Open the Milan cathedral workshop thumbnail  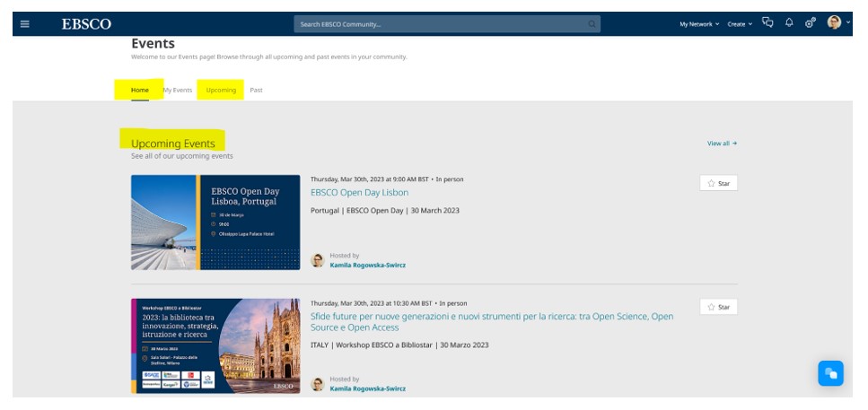point(215,345)
